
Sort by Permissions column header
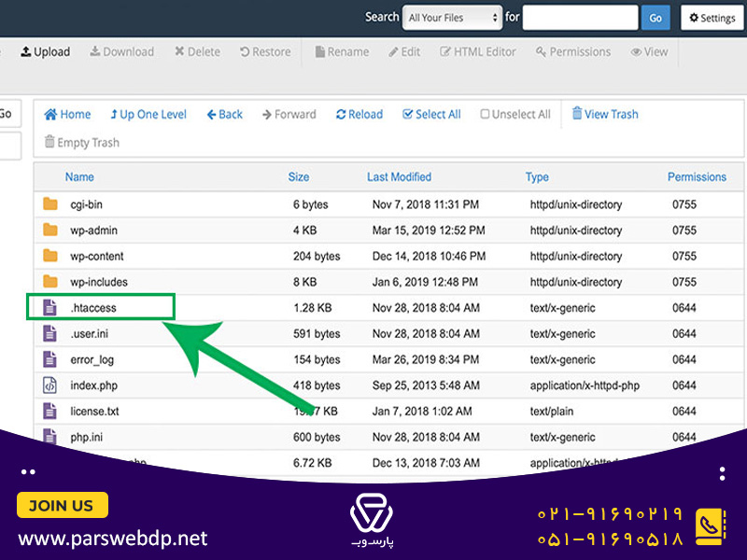coord(697,177)
